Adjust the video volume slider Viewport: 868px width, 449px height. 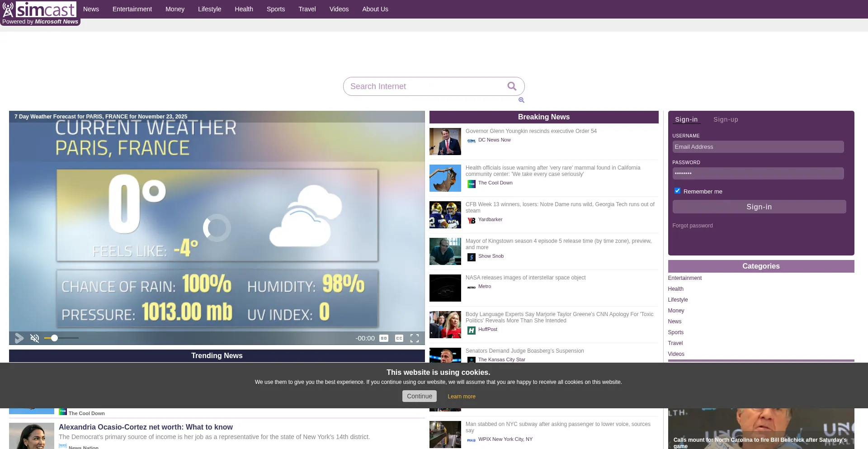click(x=61, y=338)
